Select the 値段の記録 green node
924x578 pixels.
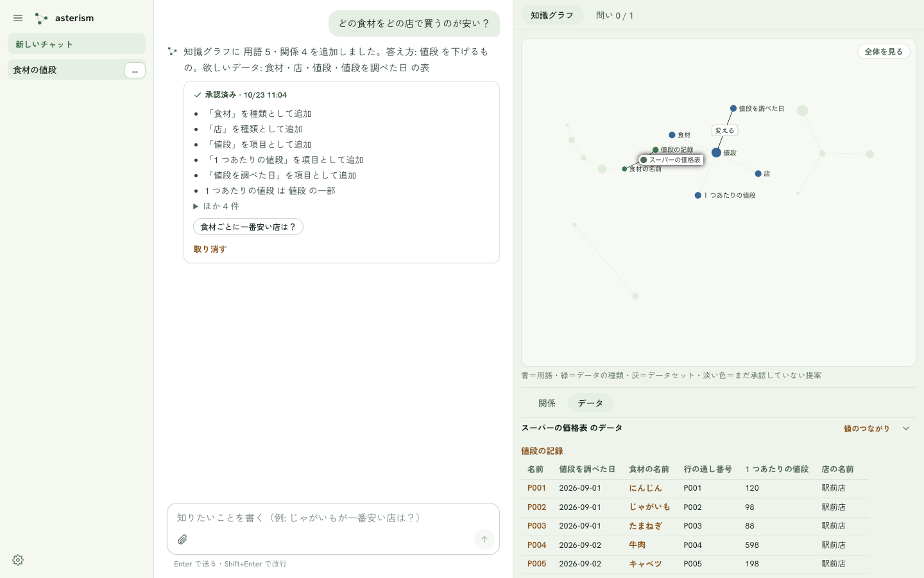pyautogui.click(x=655, y=150)
